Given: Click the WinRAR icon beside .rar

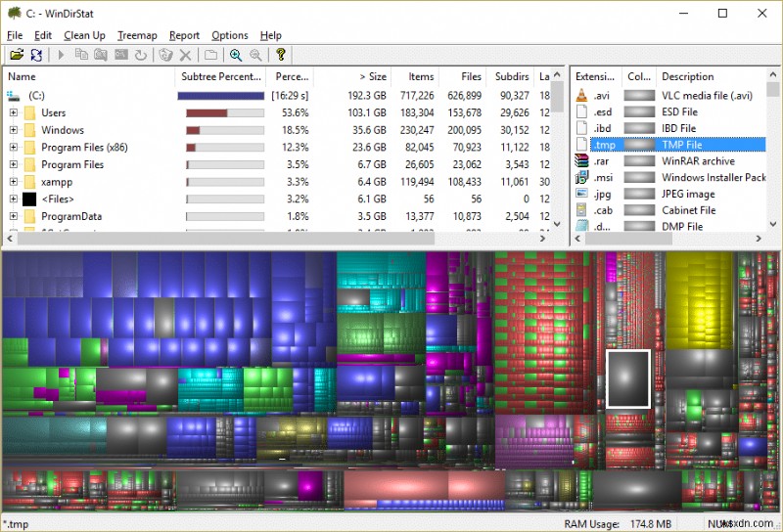Looking at the screenshot, I should pos(582,161).
